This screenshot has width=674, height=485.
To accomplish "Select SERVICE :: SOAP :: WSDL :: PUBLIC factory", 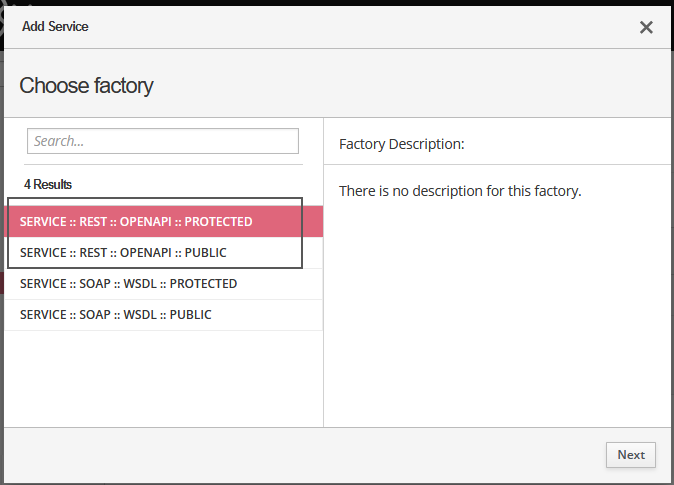I will [x=116, y=315].
